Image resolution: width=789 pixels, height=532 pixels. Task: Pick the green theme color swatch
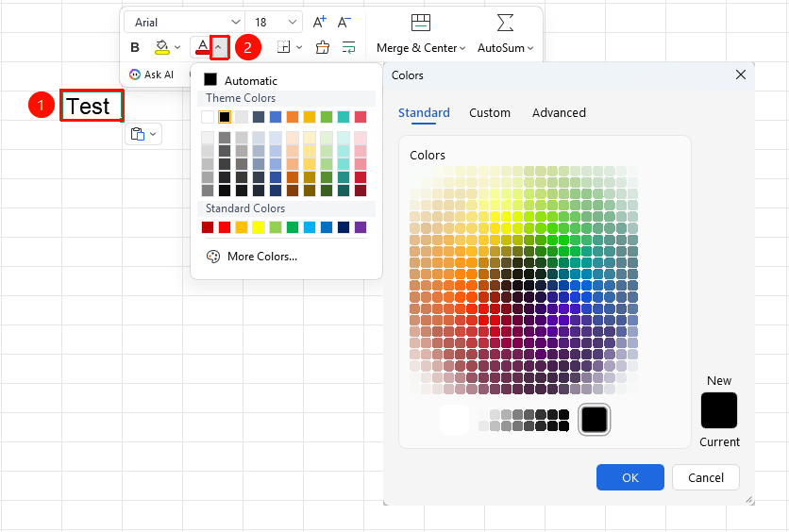tap(327, 117)
